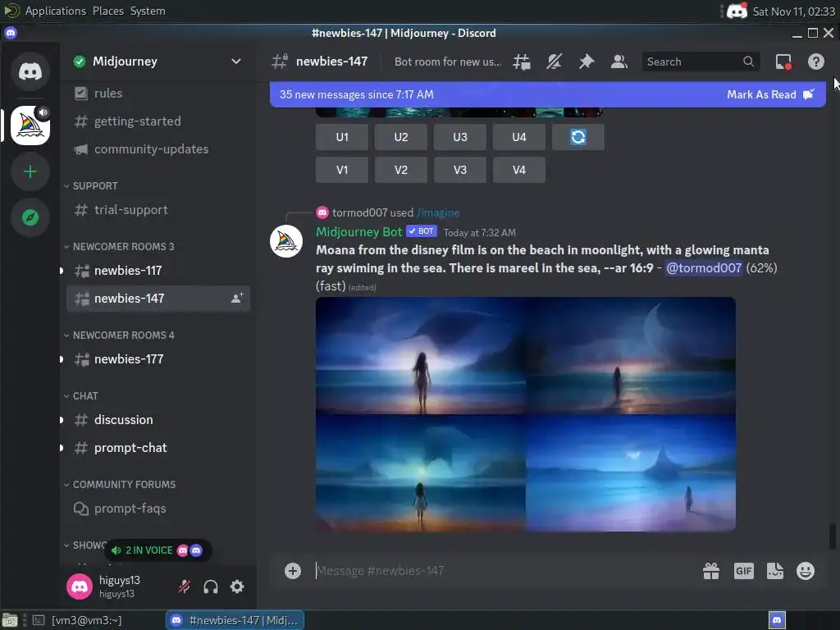The image size is (840, 630).
Task: Click the 2 IN VOICE indicator
Action: click(x=157, y=550)
